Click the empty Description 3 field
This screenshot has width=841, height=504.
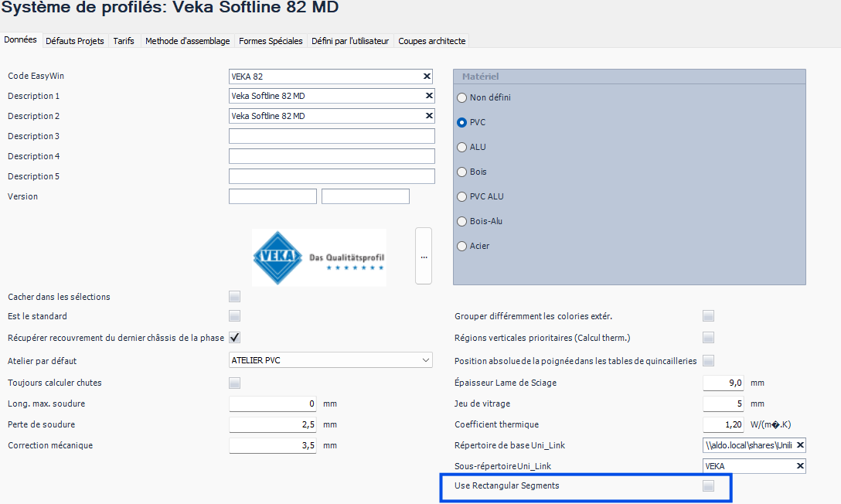pyautogui.click(x=332, y=136)
